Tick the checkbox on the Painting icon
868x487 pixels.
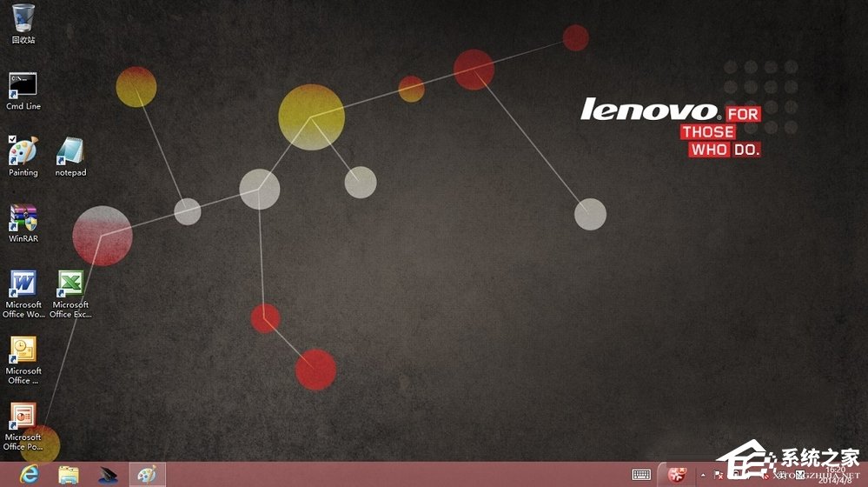[12, 139]
